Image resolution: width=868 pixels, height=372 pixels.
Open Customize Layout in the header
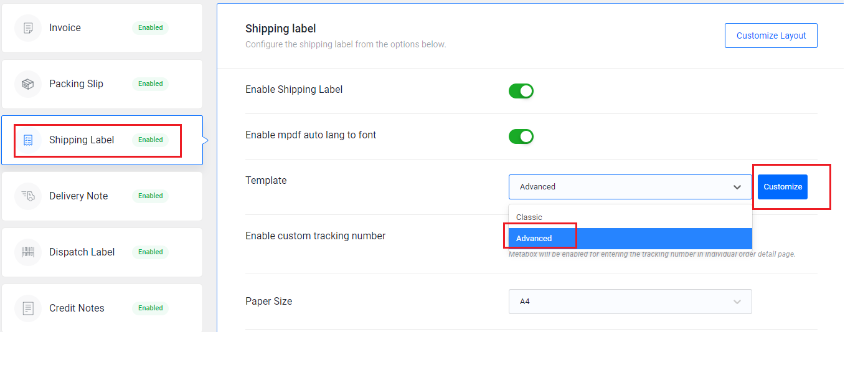[x=771, y=36]
